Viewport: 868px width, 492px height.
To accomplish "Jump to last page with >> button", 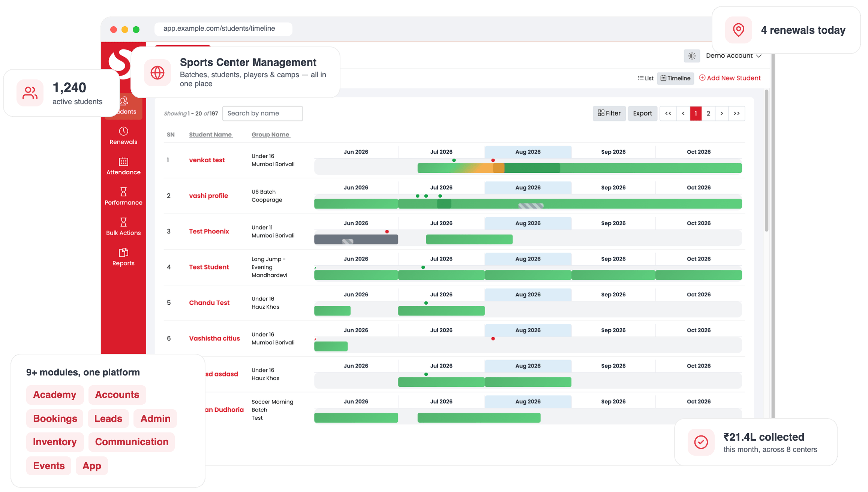I will click(736, 113).
